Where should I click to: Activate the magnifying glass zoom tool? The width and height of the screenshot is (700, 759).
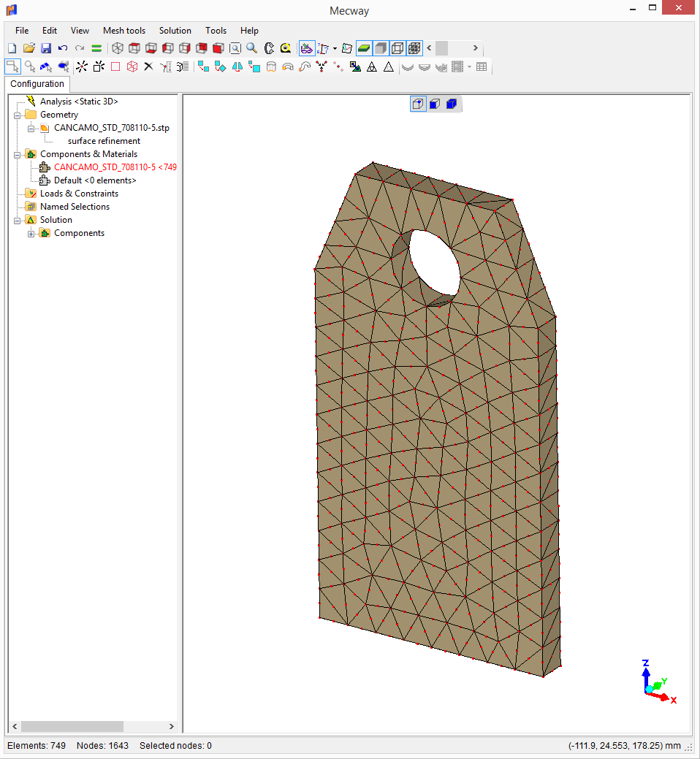[252, 48]
